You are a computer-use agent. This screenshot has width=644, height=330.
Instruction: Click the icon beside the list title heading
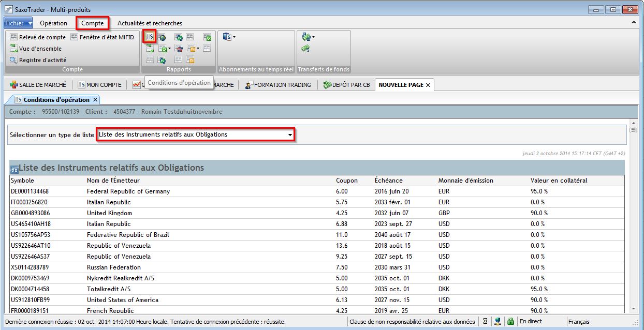point(14,169)
